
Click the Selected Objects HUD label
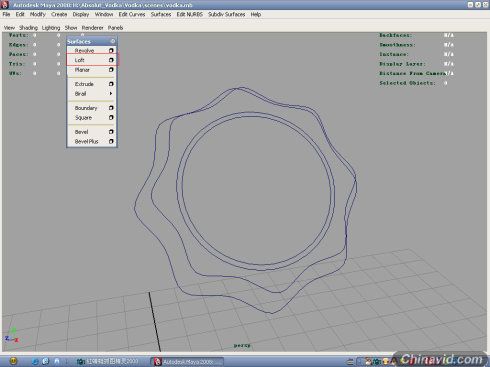click(407, 83)
